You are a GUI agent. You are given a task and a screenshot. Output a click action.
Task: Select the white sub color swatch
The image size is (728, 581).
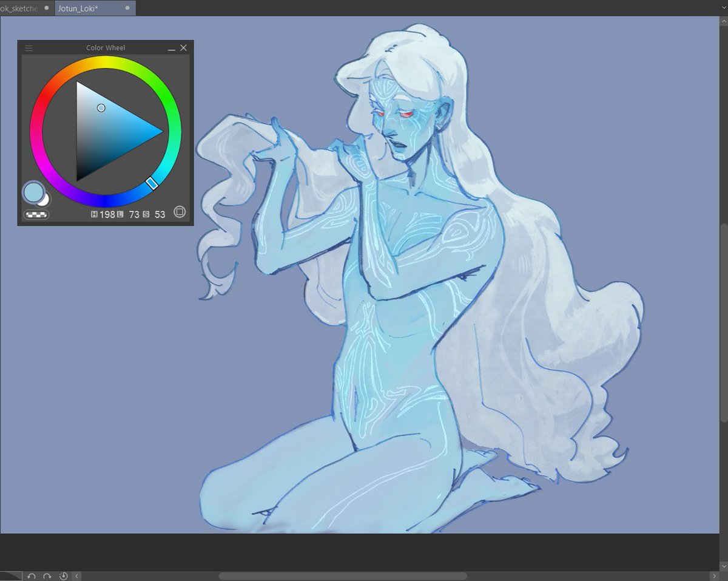(44, 200)
